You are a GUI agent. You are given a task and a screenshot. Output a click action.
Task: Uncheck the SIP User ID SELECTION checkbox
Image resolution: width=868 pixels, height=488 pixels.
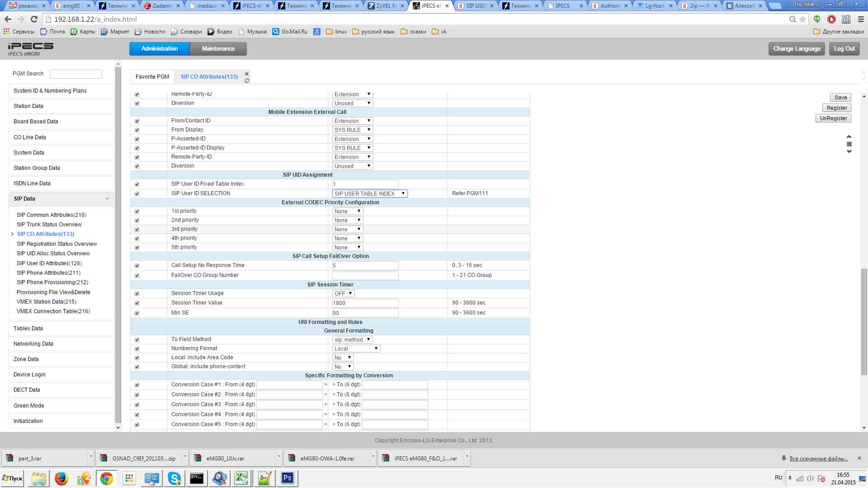tap(137, 194)
